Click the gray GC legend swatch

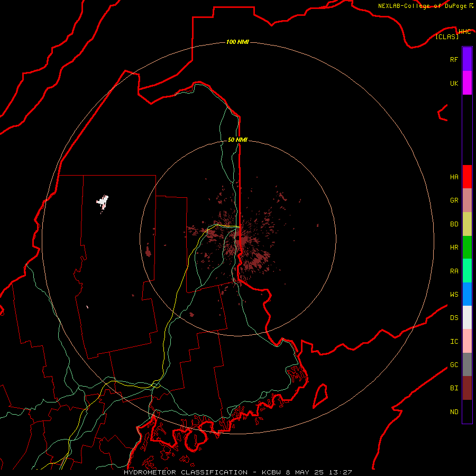coord(467,364)
